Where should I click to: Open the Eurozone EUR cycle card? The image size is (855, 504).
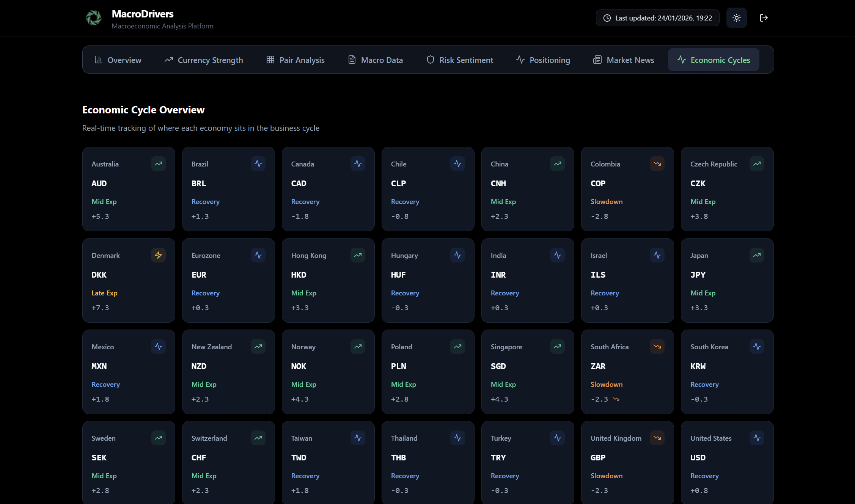pos(228,281)
